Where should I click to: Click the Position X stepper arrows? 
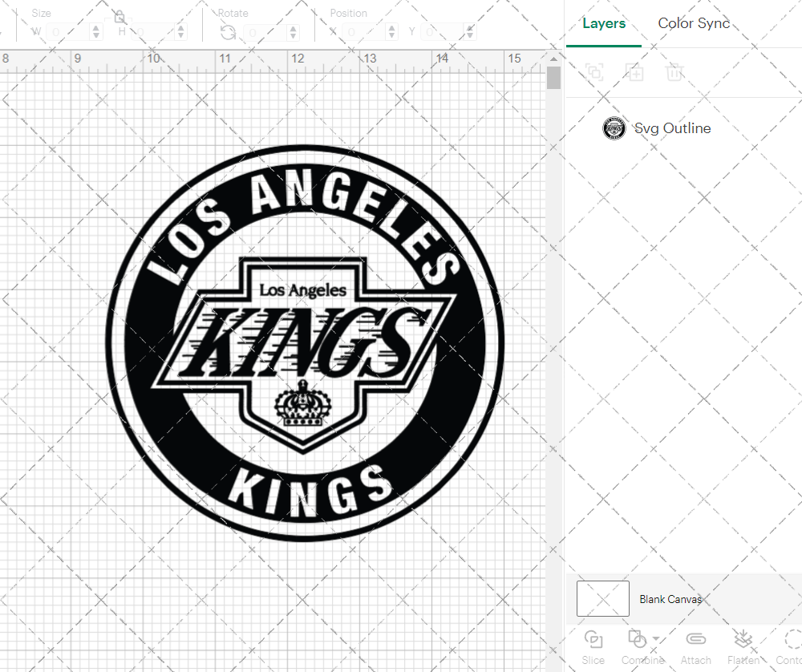pyautogui.click(x=392, y=32)
